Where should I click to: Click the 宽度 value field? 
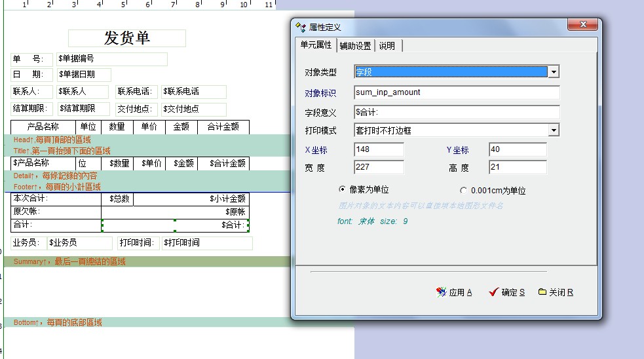pyautogui.click(x=379, y=167)
